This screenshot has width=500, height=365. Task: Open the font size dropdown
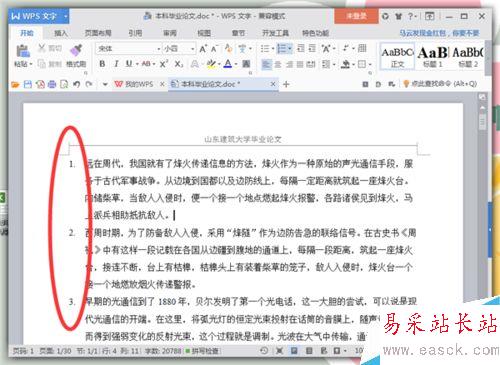[193, 49]
